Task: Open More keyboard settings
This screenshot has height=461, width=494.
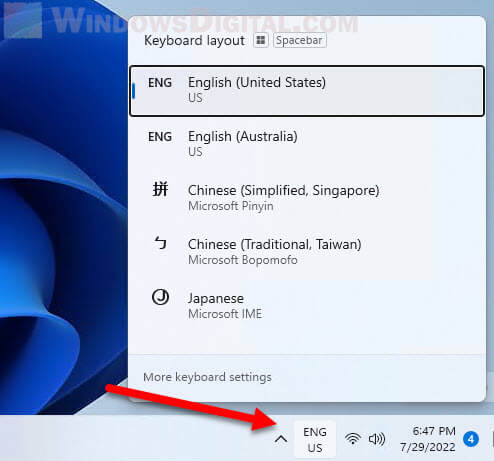Action: pyautogui.click(x=207, y=377)
